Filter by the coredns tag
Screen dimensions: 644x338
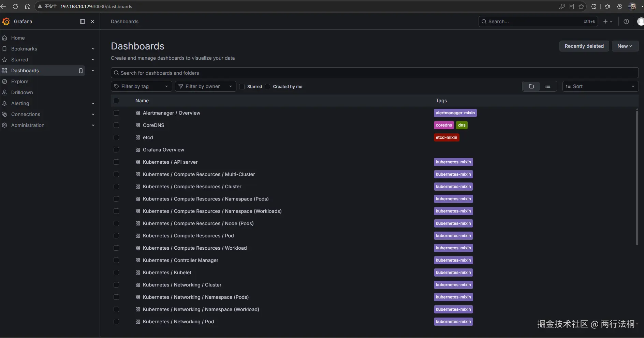click(444, 125)
